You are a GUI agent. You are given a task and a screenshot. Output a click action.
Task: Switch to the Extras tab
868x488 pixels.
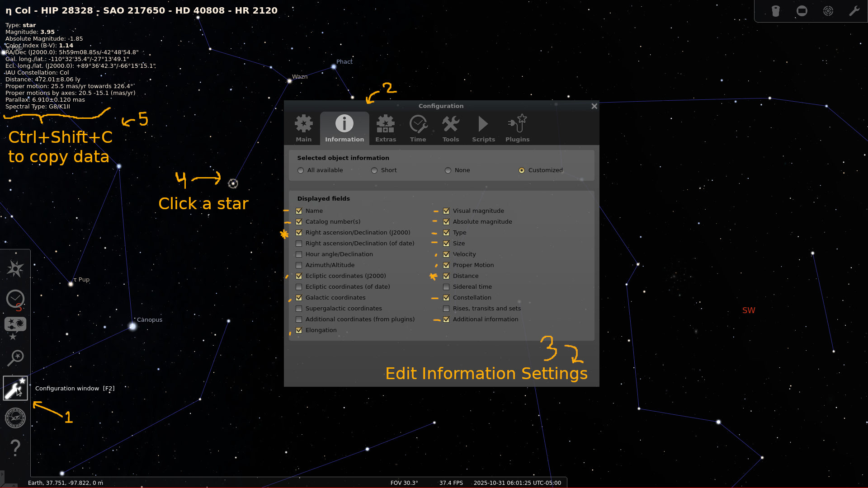[386, 128]
